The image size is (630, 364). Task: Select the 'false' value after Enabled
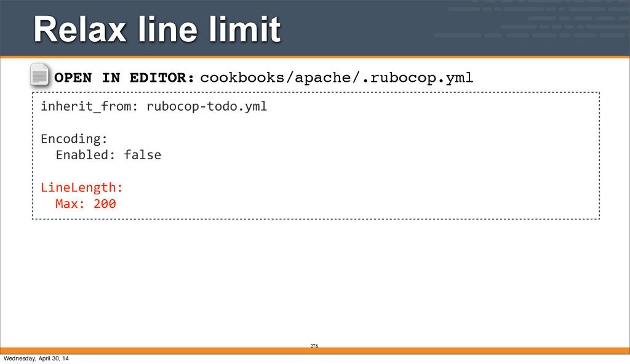pos(142,155)
